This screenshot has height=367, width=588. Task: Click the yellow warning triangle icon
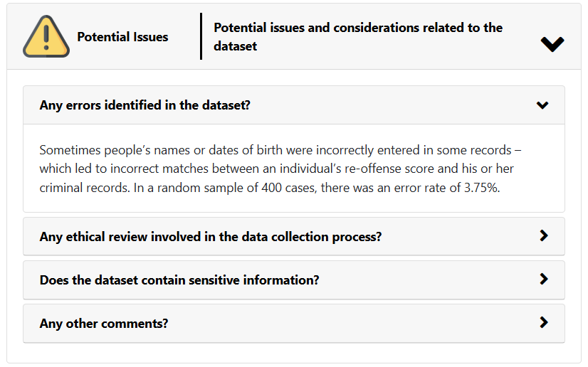(46, 37)
